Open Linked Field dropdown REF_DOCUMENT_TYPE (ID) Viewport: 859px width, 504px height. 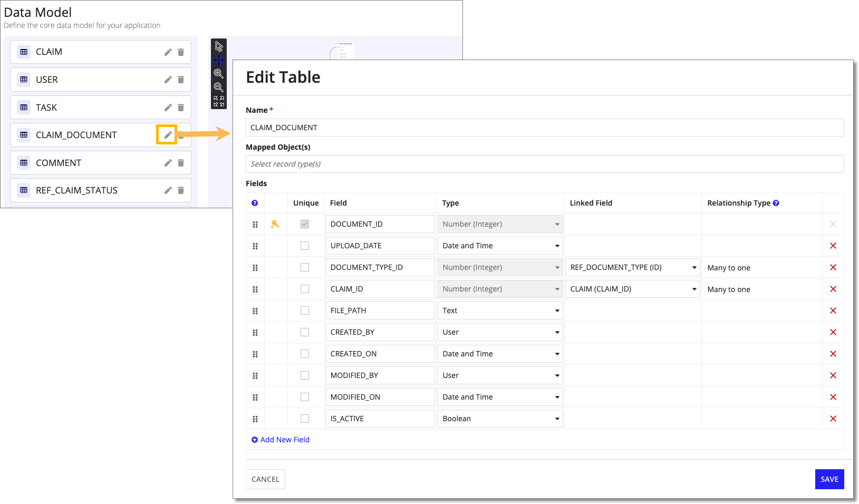tap(633, 267)
